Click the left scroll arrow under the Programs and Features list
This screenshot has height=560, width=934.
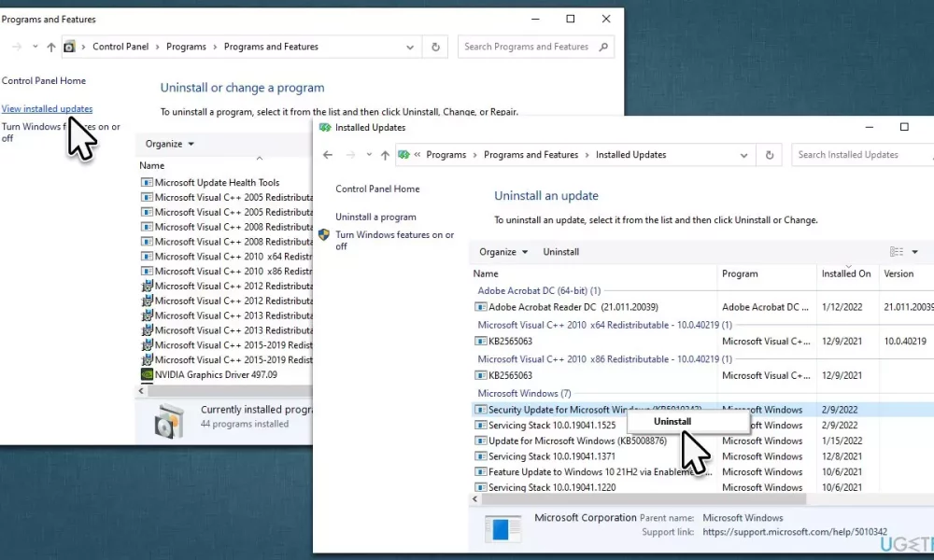point(141,391)
